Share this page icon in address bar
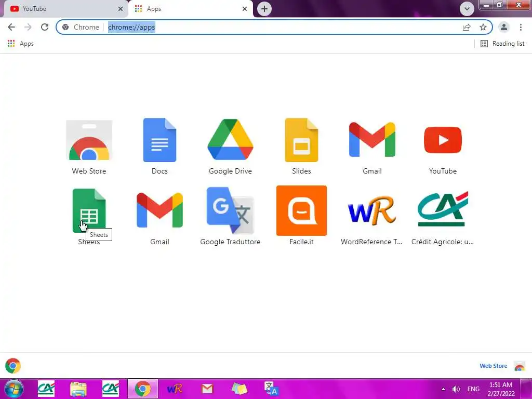Viewport: 532px width, 399px height. point(467,27)
